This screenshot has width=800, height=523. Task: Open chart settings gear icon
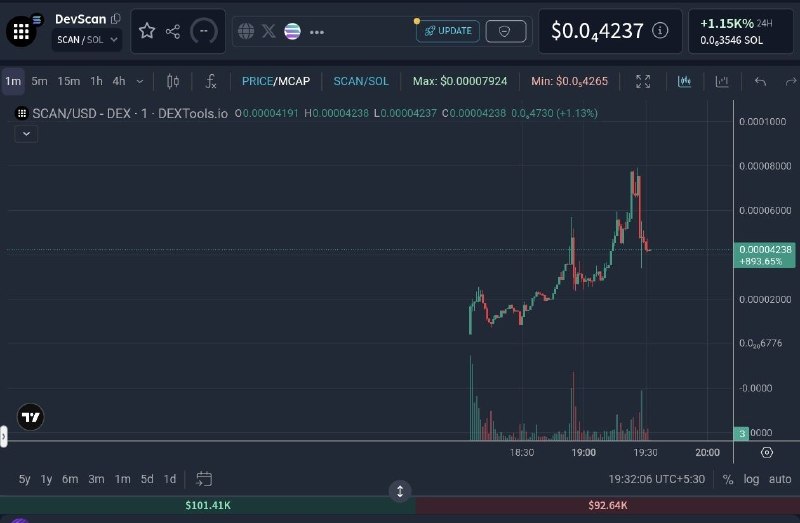(766, 453)
